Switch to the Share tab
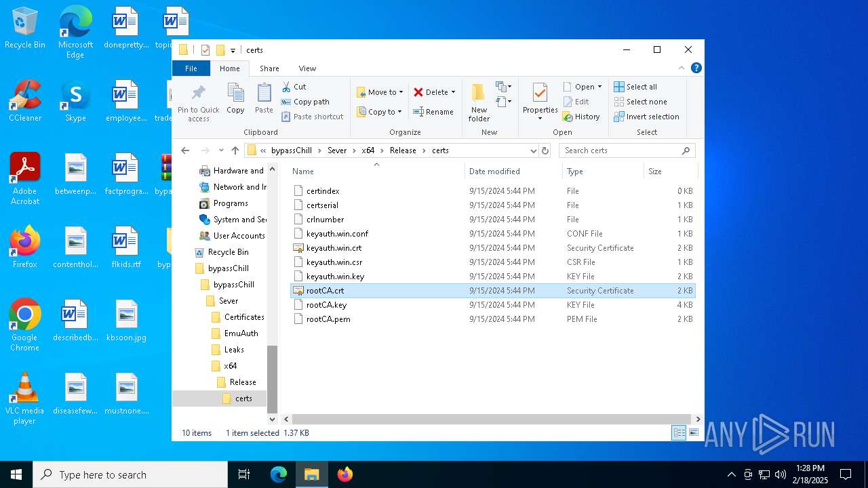 [269, 68]
